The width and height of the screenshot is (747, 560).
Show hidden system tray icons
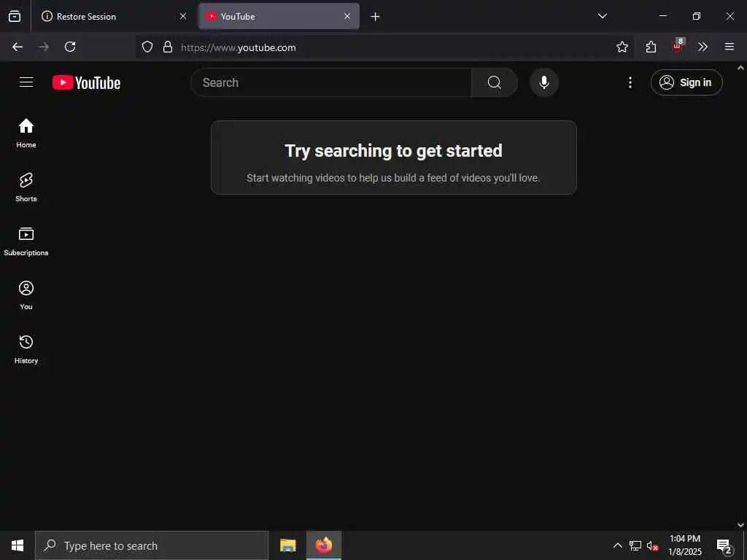617,545
